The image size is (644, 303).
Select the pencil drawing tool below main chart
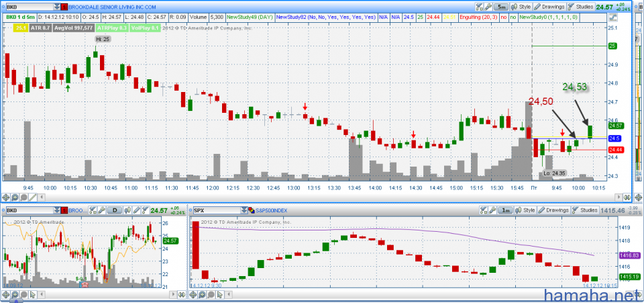tap(33, 198)
